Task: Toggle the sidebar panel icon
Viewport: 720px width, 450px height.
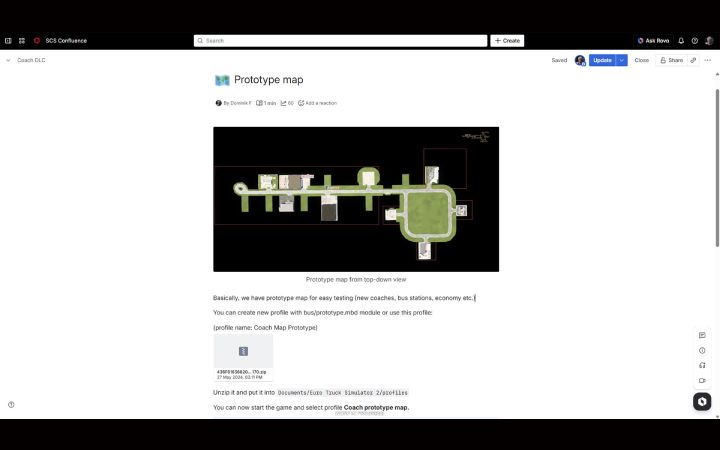Action: click(8, 41)
